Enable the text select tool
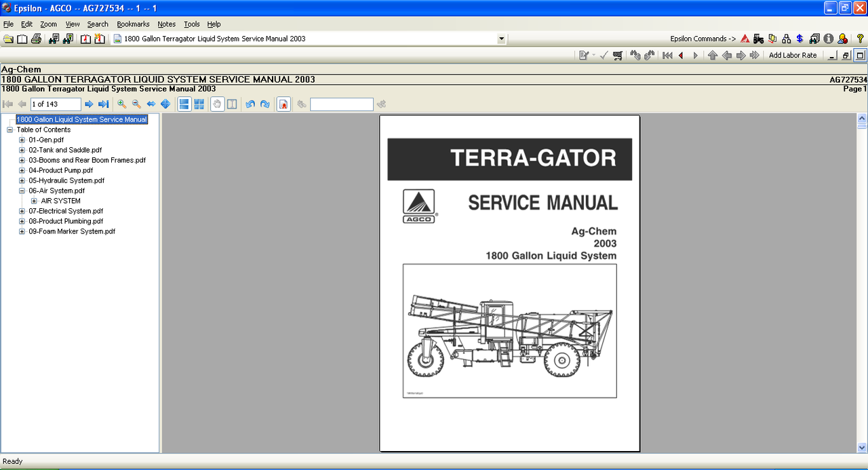 [232, 104]
